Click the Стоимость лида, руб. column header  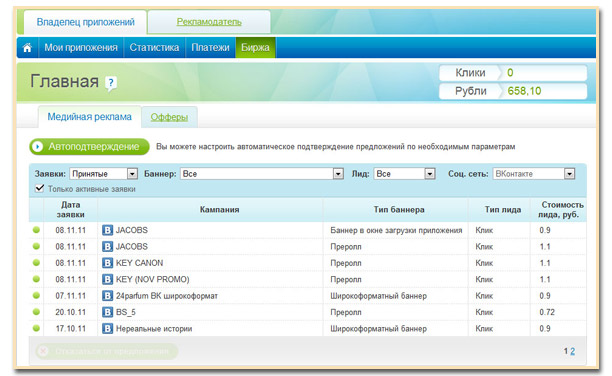coord(560,210)
